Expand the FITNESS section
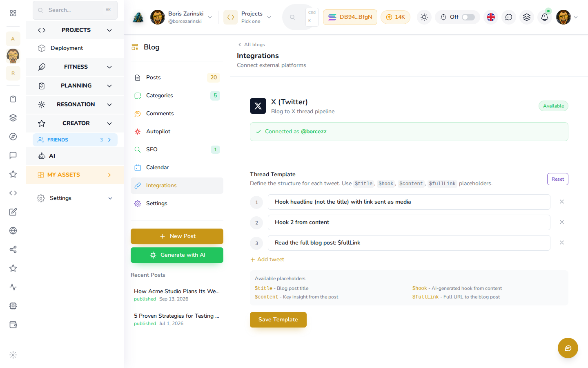Image resolution: width=588 pixels, height=368 pixels. pyautogui.click(x=75, y=67)
